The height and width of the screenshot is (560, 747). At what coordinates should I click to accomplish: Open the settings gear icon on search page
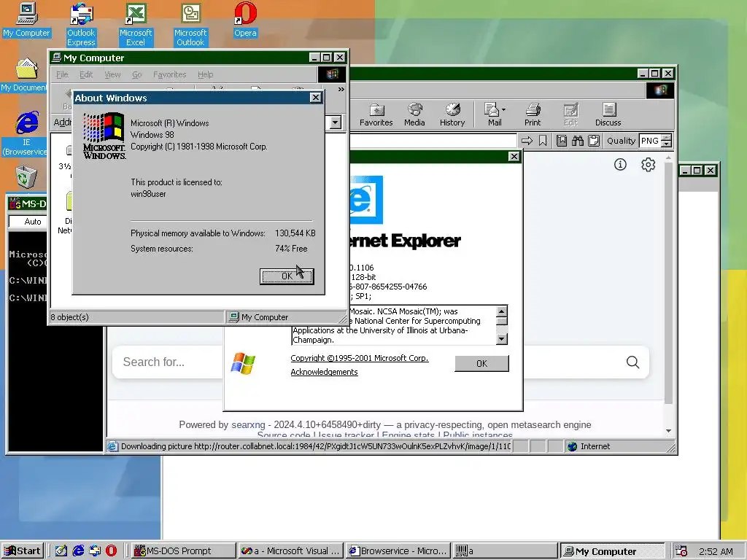[648, 165]
